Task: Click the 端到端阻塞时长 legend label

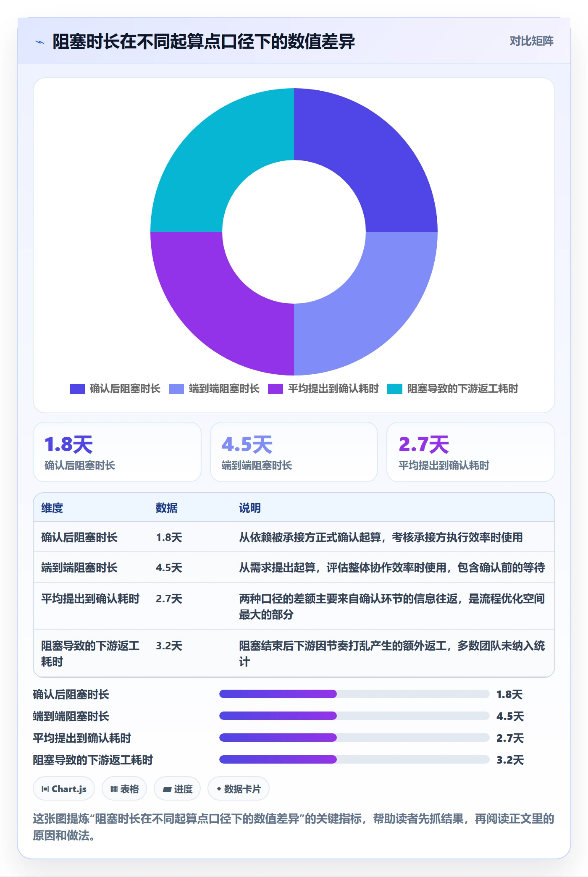Action: click(224, 389)
